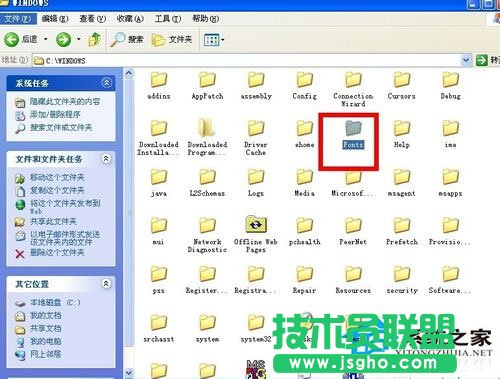Viewport: 500px width, 379px height.
Task: Select the Offline Web Pages folder
Action: click(256, 225)
